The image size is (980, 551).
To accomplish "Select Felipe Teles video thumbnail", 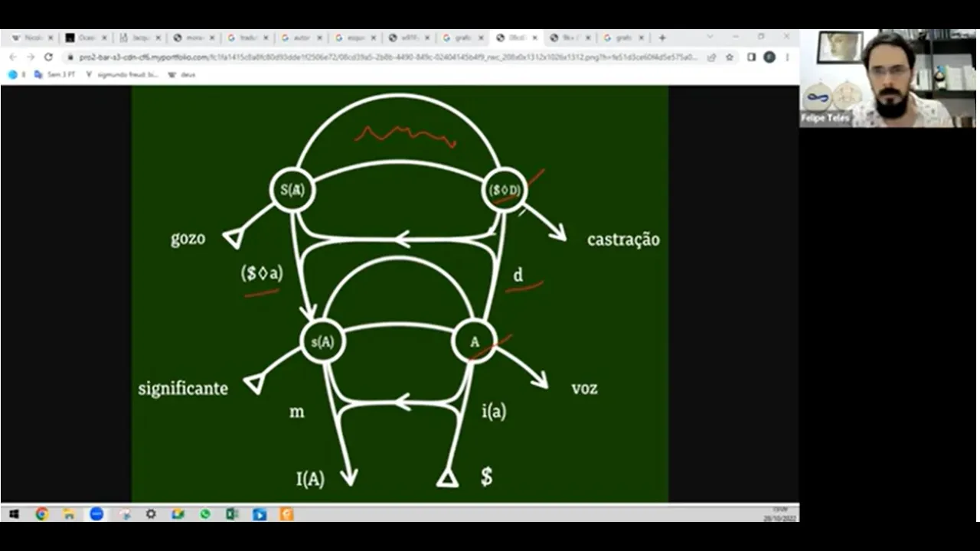I will click(x=889, y=78).
